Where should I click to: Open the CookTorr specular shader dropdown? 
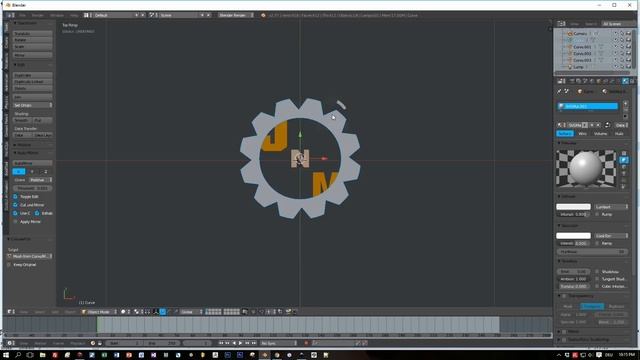(611, 236)
